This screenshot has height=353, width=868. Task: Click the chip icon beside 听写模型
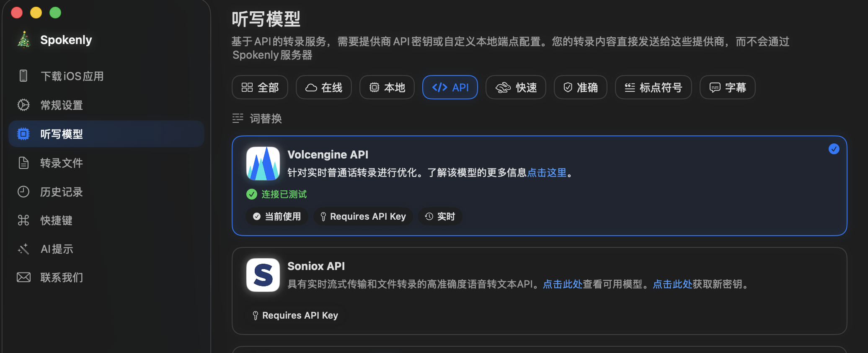point(23,134)
